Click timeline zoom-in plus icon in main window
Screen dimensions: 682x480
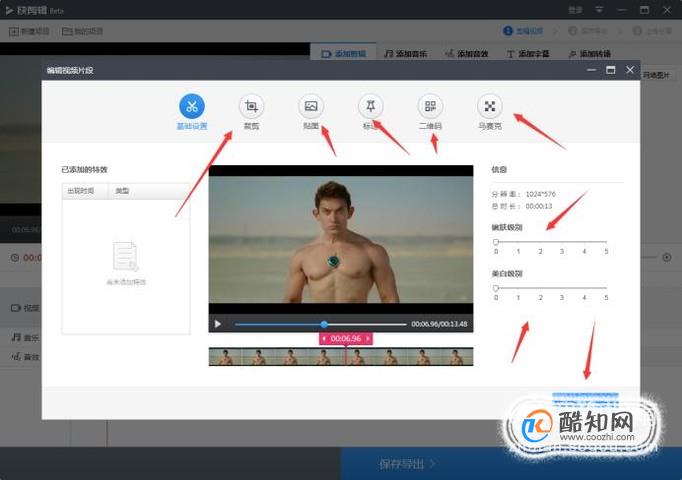667,257
